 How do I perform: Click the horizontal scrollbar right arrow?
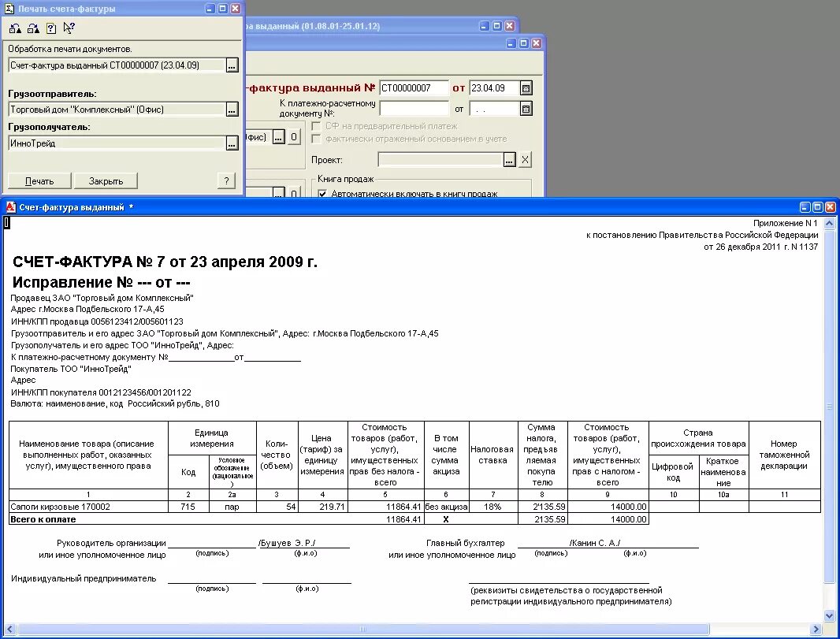coord(816,629)
